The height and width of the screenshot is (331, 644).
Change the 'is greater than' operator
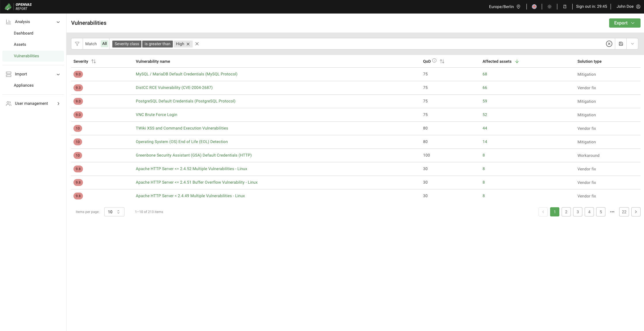tap(158, 44)
